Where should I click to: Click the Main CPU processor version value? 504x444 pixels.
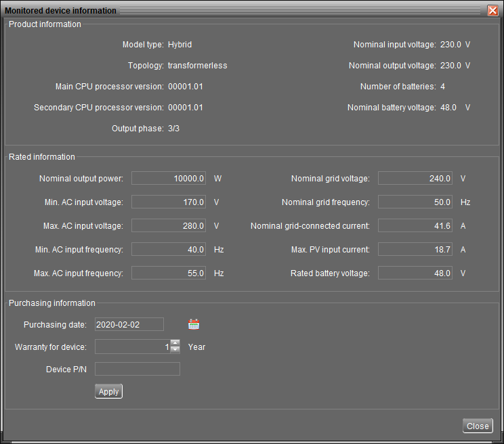tap(186, 87)
